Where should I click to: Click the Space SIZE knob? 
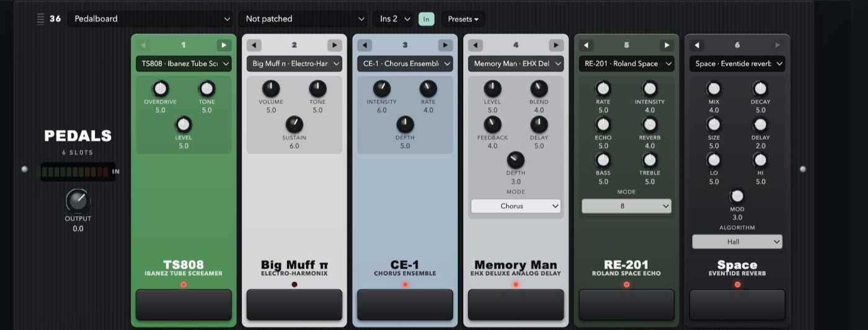714,124
